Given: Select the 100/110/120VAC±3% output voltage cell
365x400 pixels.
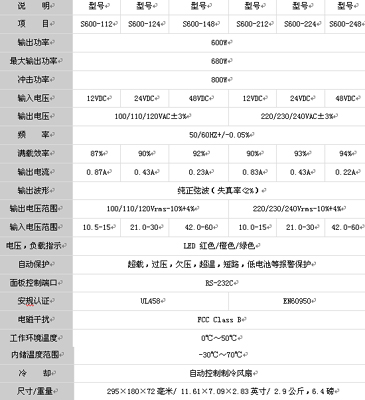Looking at the screenshot, I should (151, 116).
